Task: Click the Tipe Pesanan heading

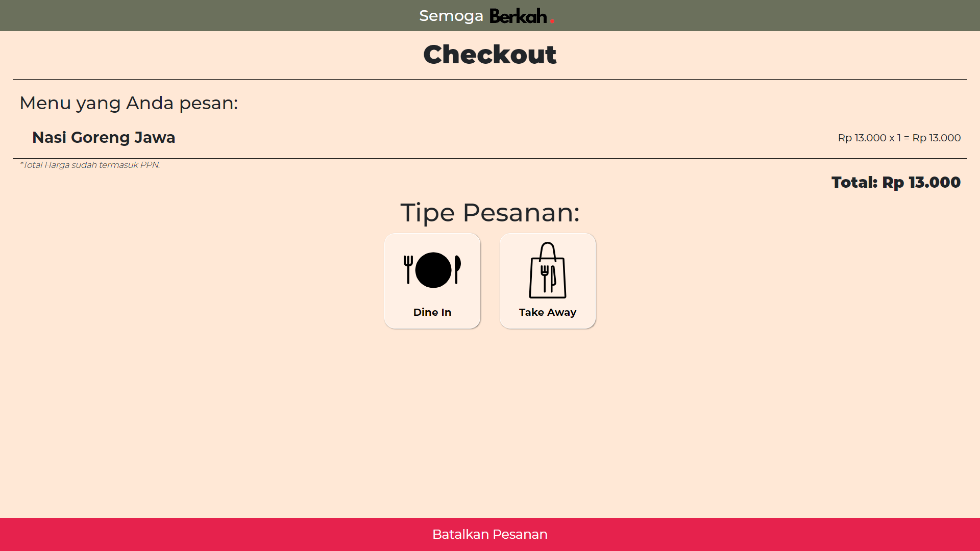Action: (x=490, y=212)
